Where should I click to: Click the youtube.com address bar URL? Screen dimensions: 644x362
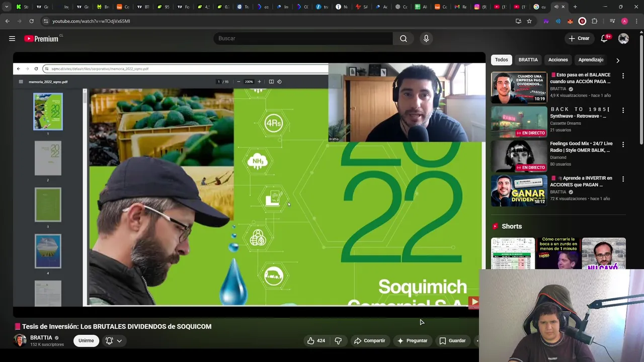pyautogui.click(x=91, y=21)
